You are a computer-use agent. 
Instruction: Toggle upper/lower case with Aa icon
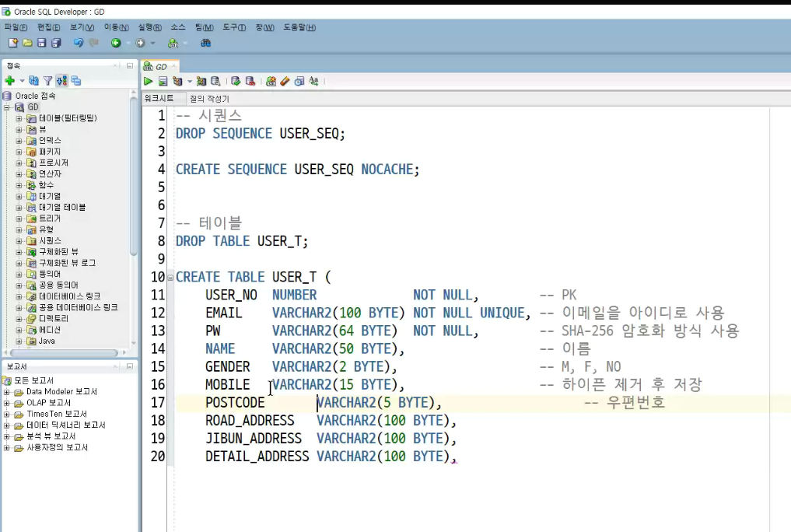(313, 81)
